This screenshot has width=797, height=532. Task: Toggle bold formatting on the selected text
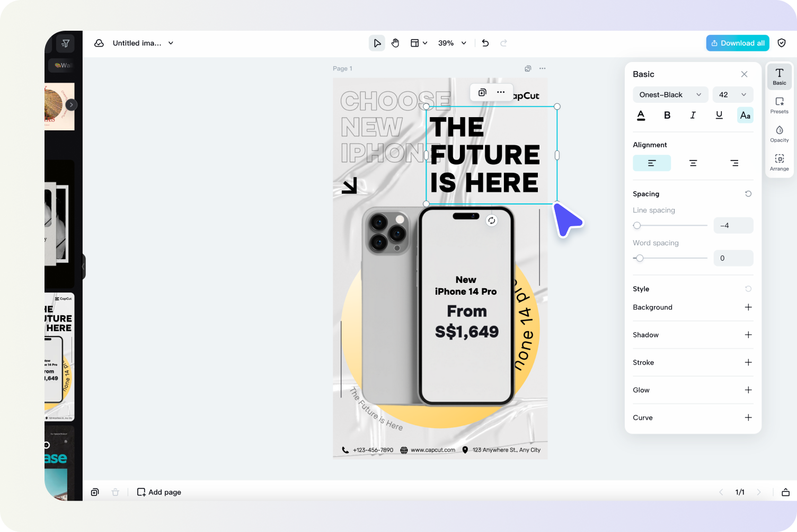667,115
